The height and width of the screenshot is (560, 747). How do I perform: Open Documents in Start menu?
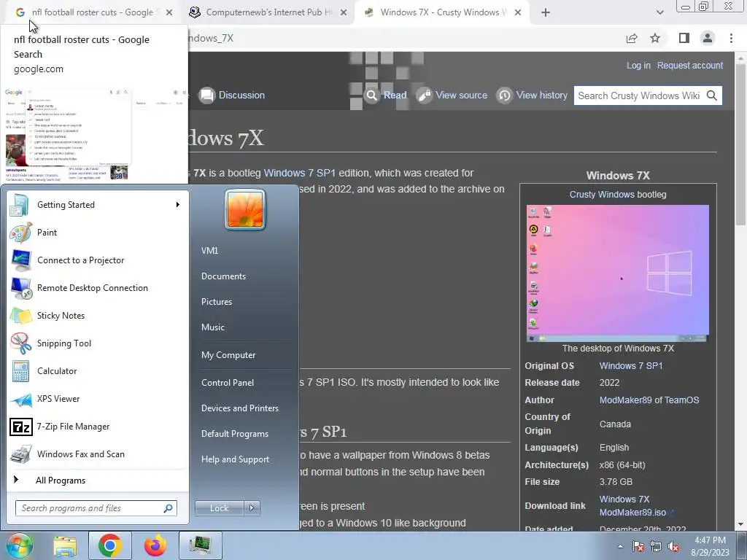pyautogui.click(x=223, y=276)
